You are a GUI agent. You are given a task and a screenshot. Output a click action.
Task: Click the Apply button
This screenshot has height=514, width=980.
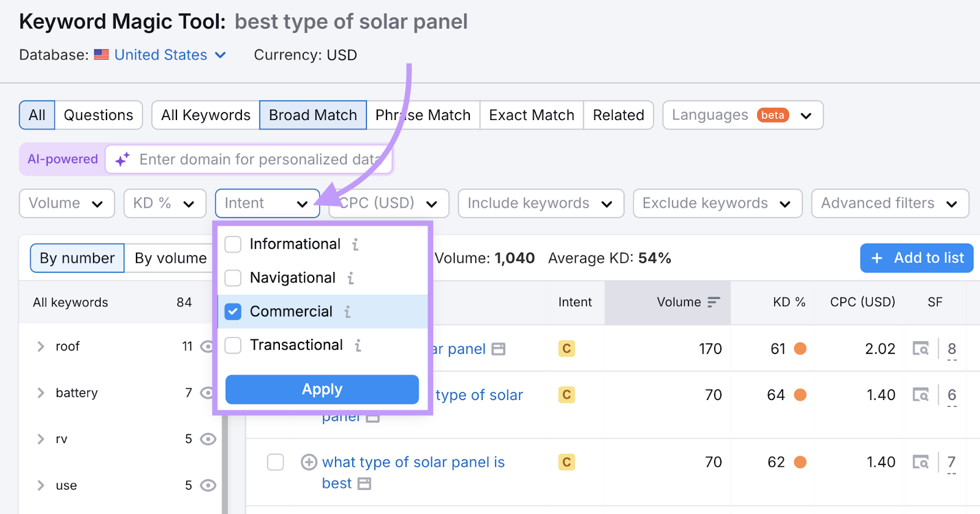pyautogui.click(x=322, y=389)
